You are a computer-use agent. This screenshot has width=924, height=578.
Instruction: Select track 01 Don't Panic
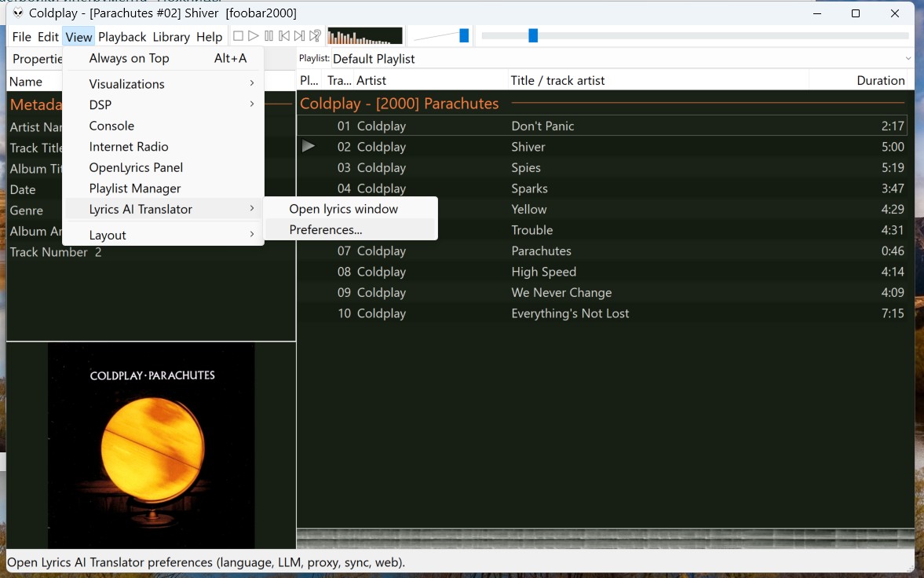pyautogui.click(x=601, y=126)
